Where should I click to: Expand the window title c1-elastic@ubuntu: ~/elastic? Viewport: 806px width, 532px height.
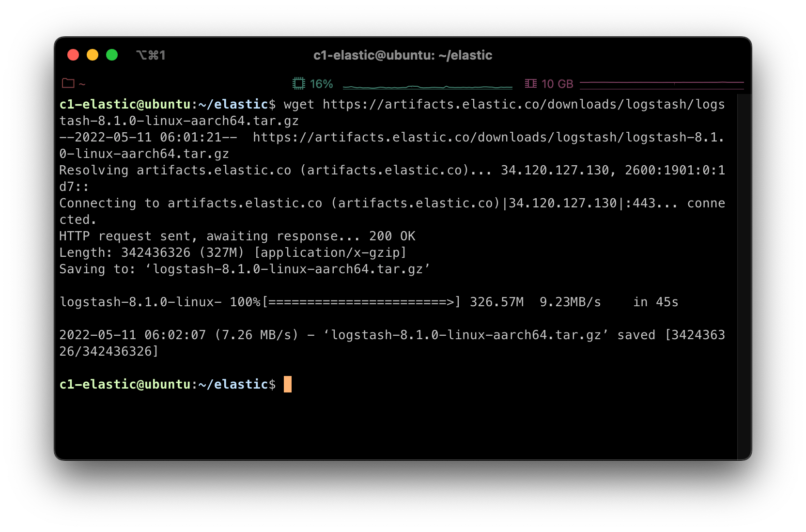pos(402,55)
